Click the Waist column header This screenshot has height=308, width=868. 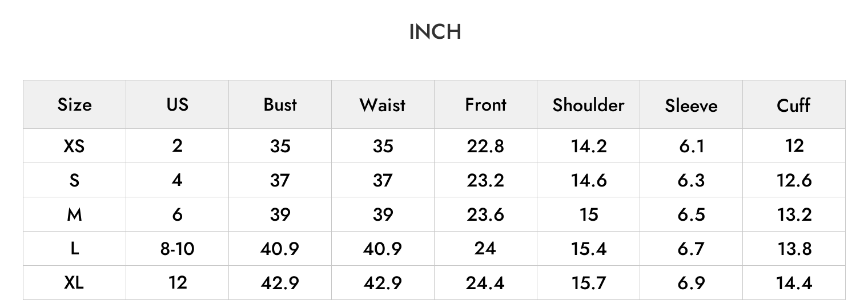383,105
